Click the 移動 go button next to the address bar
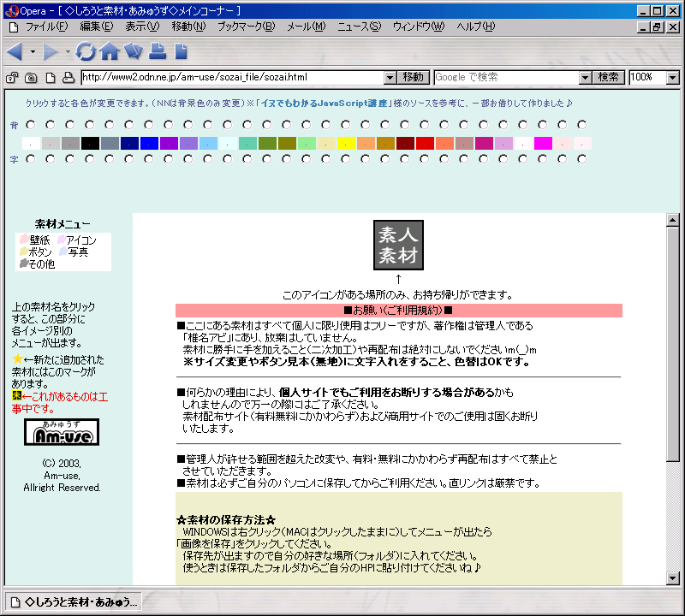This screenshot has width=685, height=616. pyautogui.click(x=413, y=77)
